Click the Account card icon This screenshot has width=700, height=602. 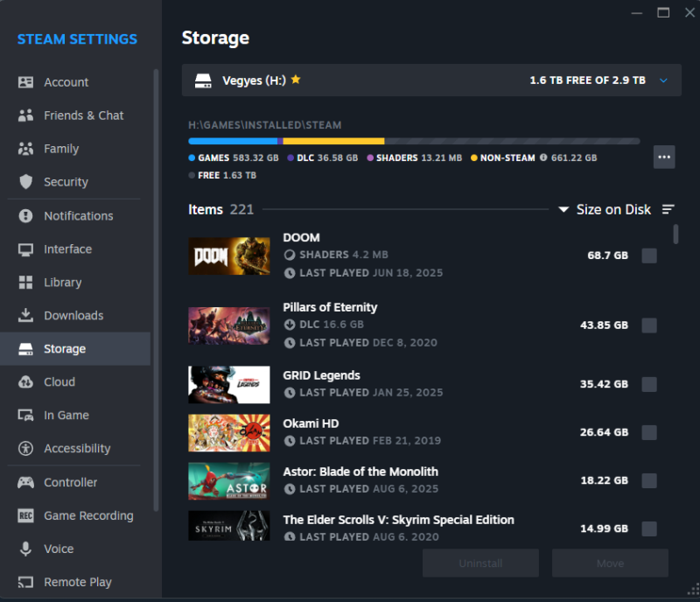[x=25, y=82]
